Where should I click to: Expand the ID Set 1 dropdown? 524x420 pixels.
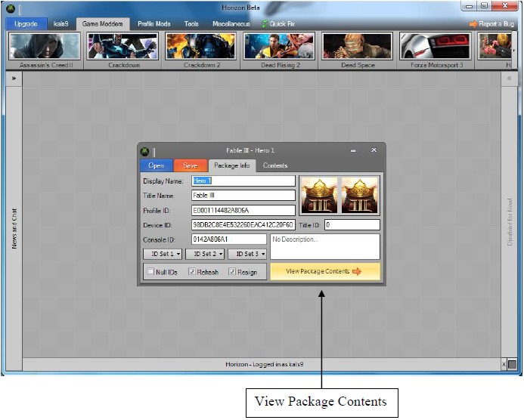coord(162,254)
